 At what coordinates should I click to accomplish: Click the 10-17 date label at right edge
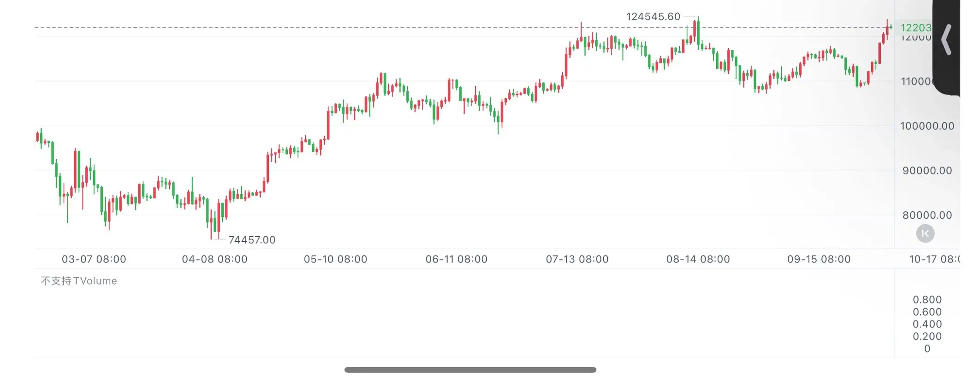(934, 259)
